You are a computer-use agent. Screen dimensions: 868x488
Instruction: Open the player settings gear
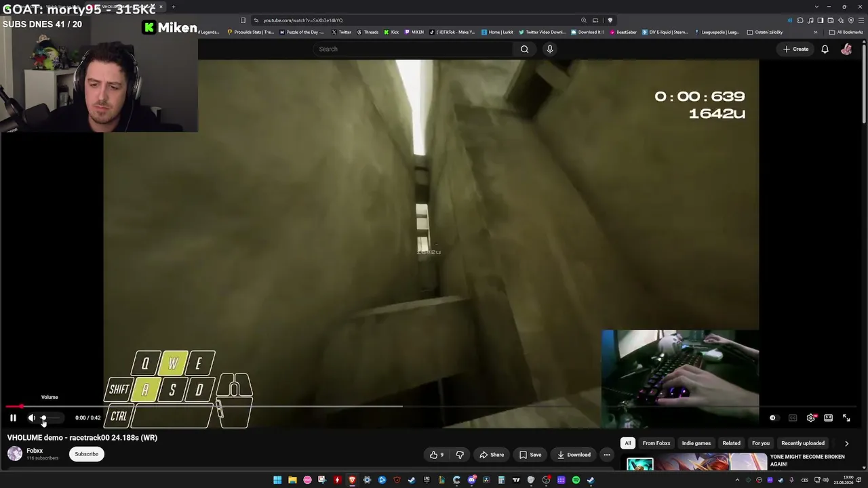[810, 418]
